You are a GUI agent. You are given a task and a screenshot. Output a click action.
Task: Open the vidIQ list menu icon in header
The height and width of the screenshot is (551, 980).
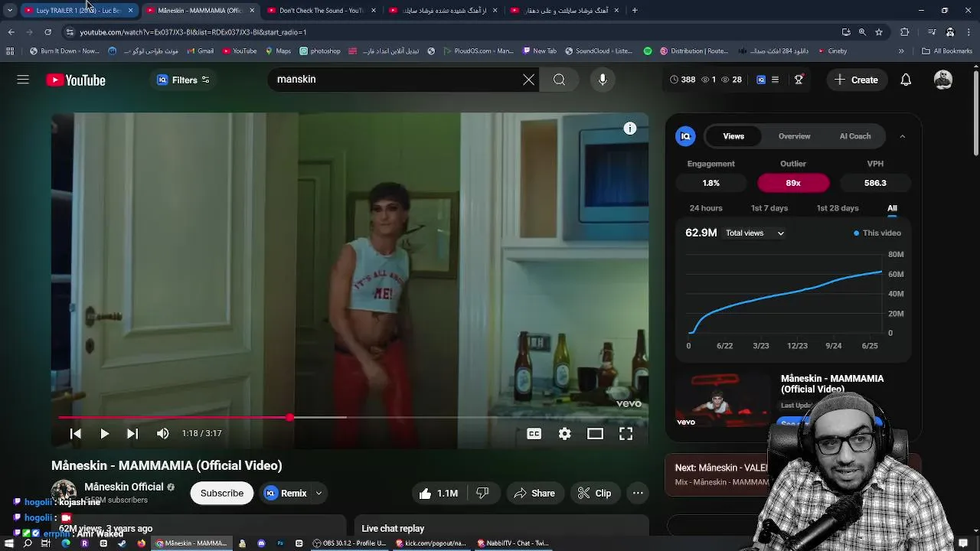775,80
